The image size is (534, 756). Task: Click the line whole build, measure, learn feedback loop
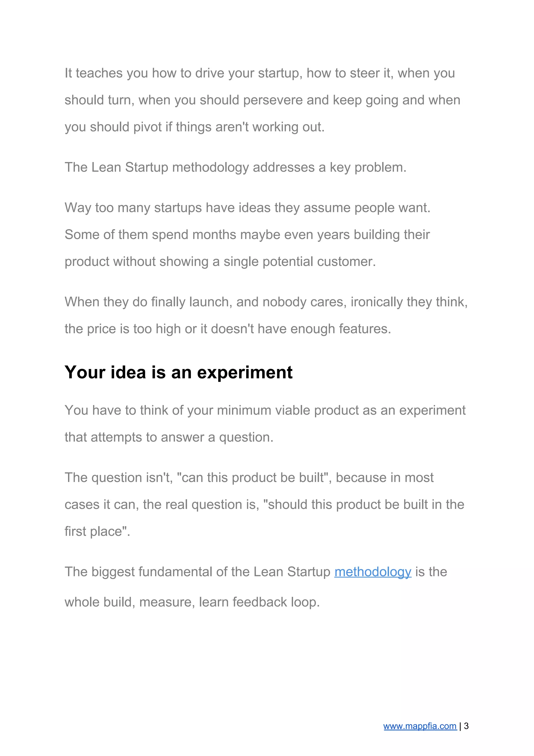coord(192,602)
